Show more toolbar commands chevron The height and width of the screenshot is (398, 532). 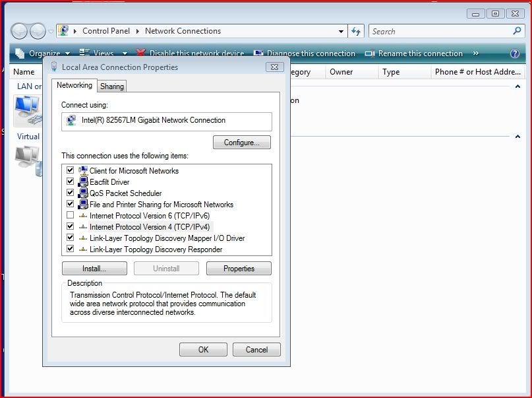476,53
